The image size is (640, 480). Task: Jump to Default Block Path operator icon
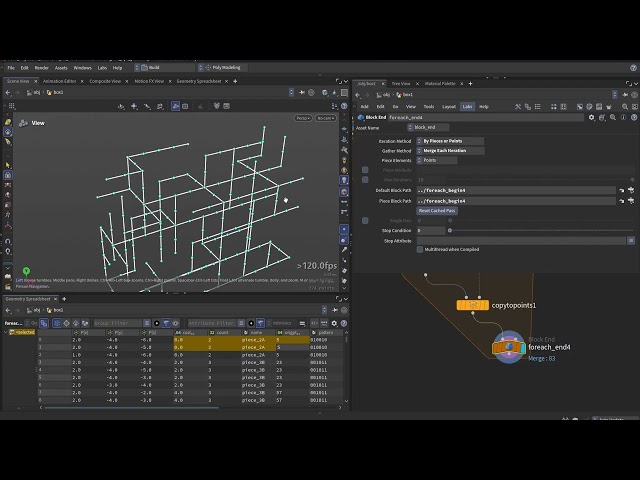pyautogui.click(x=622, y=190)
